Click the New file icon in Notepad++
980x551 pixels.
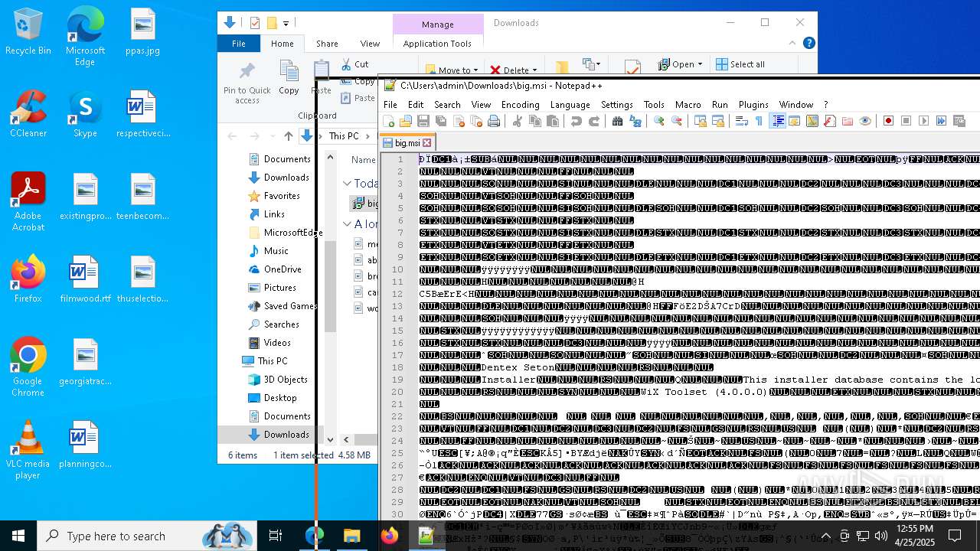click(x=389, y=121)
